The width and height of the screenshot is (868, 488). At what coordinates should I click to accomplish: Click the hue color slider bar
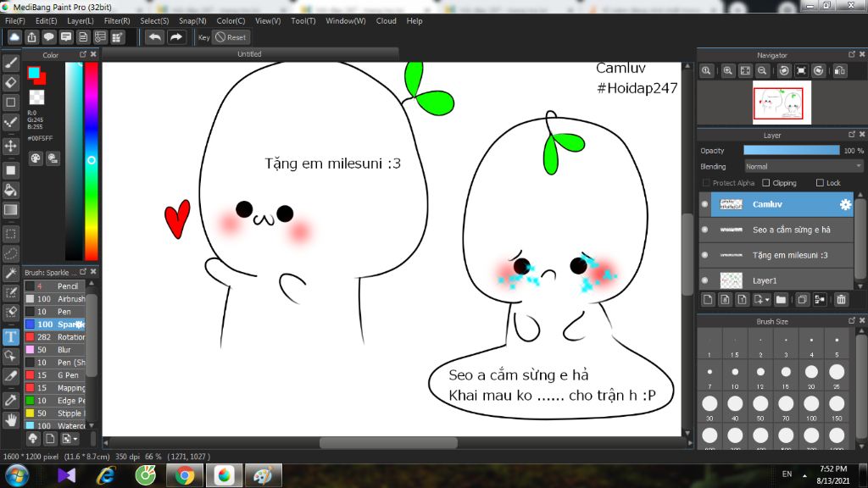tap(92, 160)
